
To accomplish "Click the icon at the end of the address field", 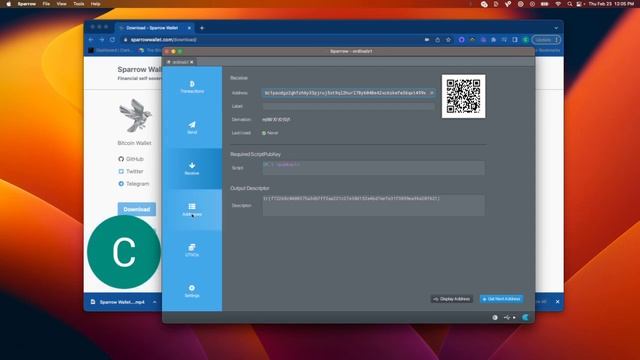I will pyautogui.click(x=431, y=93).
